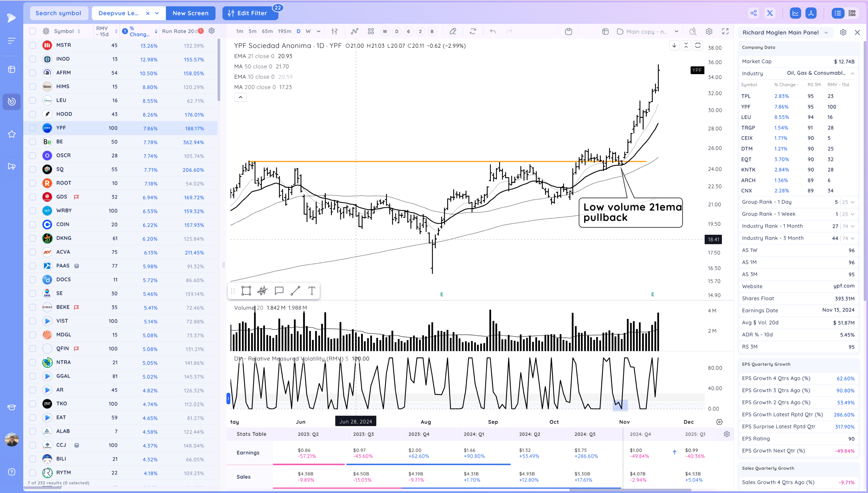Click the New Screen button
Image resolution: width=868 pixels, height=493 pixels.
(x=191, y=13)
